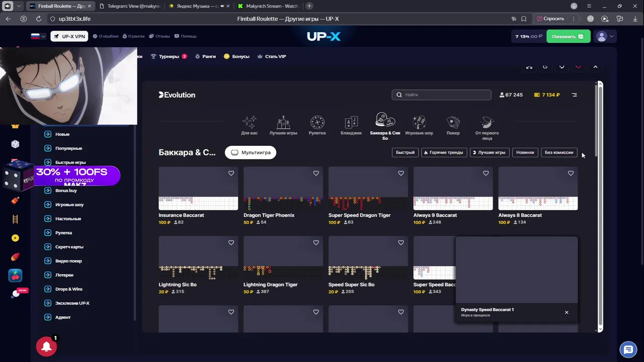Select the 'Для вас' category icon
The width and height of the screenshot is (644, 362).
pos(249,125)
